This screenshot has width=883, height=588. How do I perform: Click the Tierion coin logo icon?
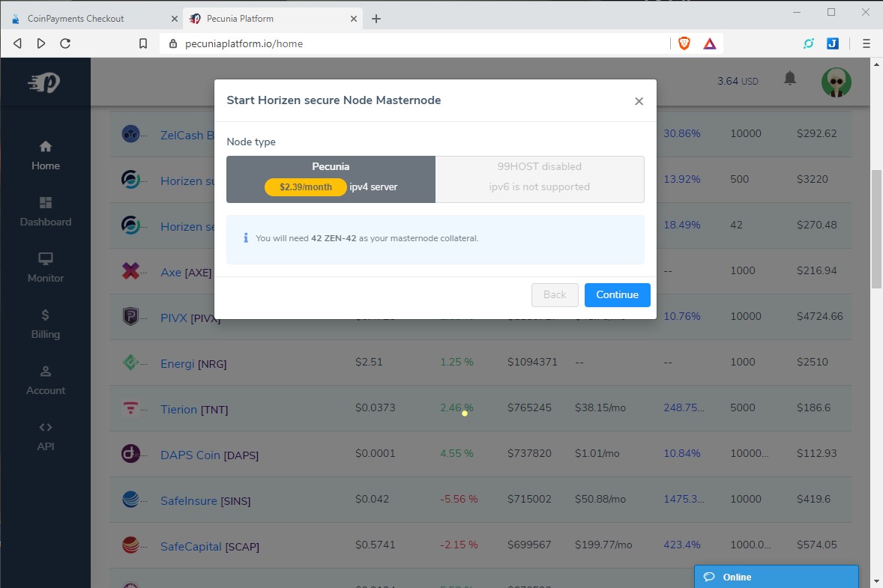(x=130, y=407)
